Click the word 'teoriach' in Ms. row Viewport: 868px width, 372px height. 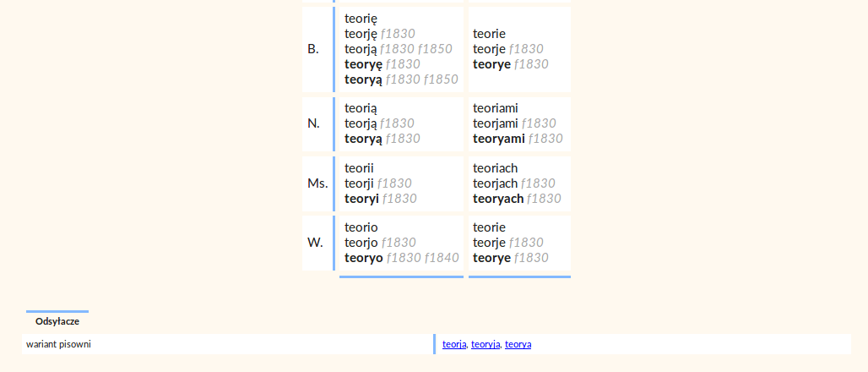(x=496, y=168)
